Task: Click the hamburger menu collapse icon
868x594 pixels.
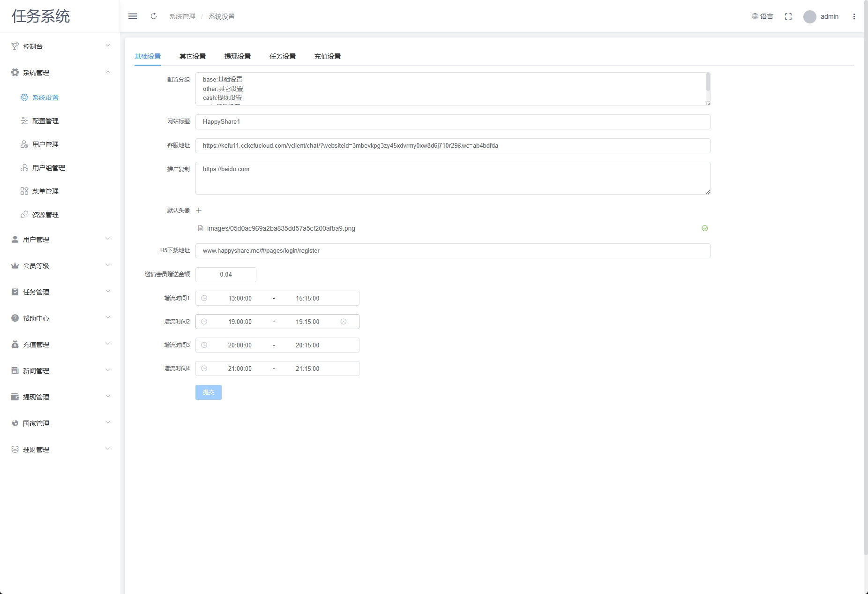Action: coord(133,16)
